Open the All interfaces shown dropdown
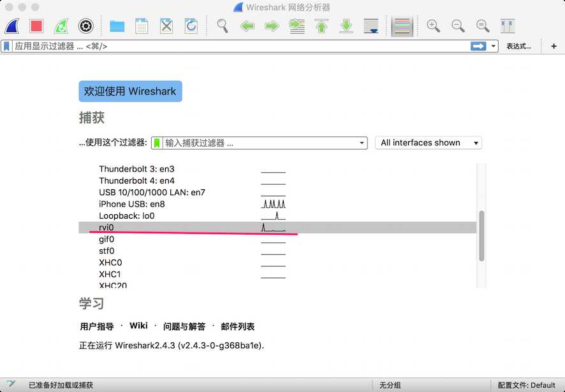565x392 pixels. coord(429,143)
